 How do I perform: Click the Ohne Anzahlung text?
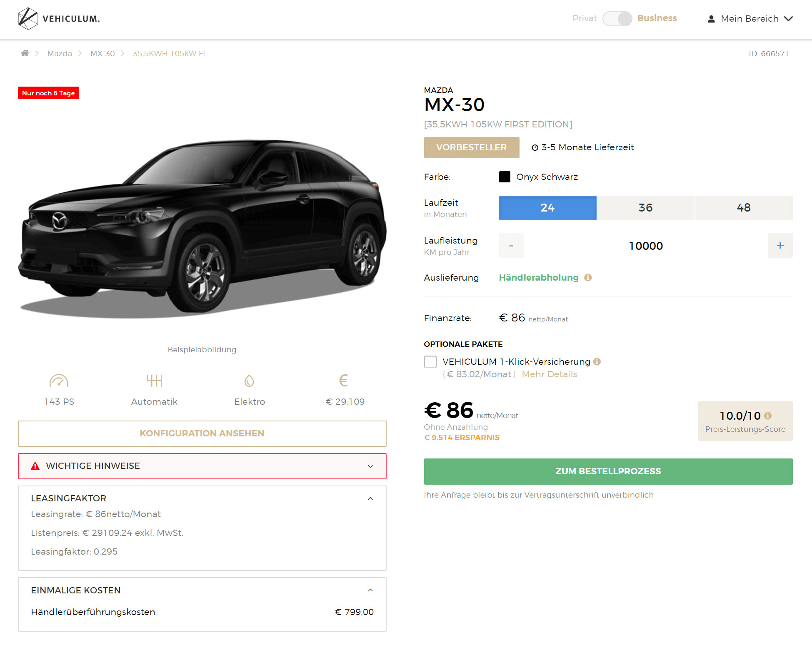point(456,427)
